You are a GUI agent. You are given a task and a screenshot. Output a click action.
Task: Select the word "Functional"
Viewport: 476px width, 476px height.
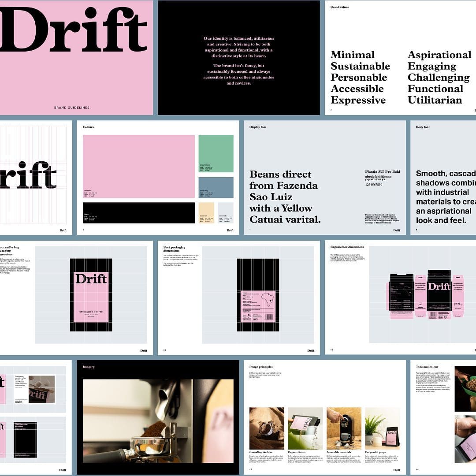(435, 89)
